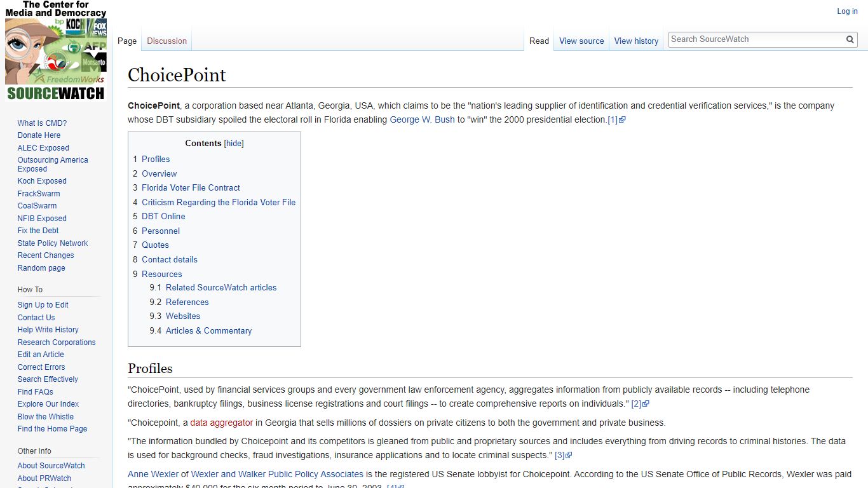Open Fix the Debt sidebar link
This screenshot has width=868, height=488.
(38, 231)
